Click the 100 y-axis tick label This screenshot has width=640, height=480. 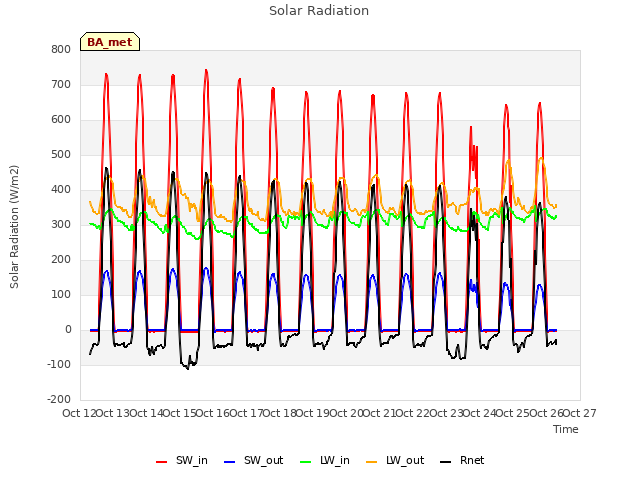[x=61, y=295]
